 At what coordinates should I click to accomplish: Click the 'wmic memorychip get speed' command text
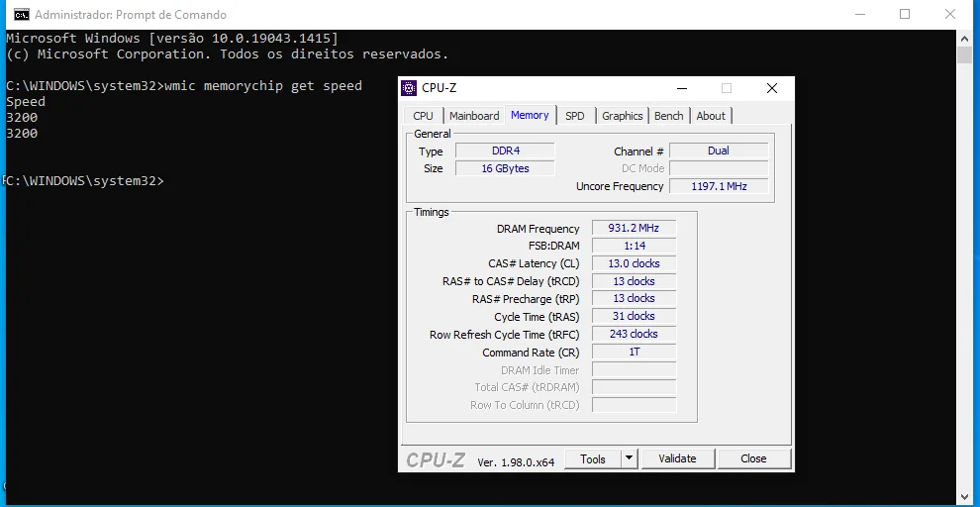262,85
